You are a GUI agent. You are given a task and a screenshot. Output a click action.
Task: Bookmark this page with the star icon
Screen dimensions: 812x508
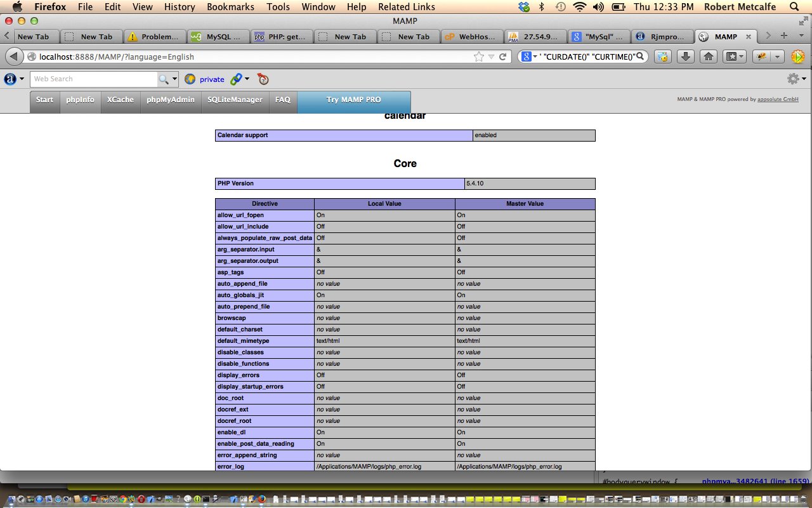pyautogui.click(x=479, y=57)
